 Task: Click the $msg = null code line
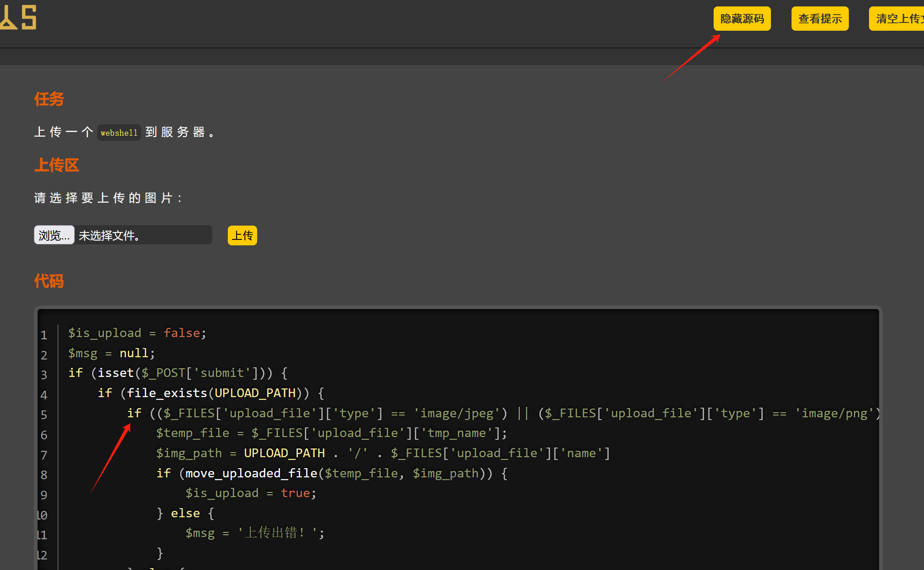click(x=111, y=353)
